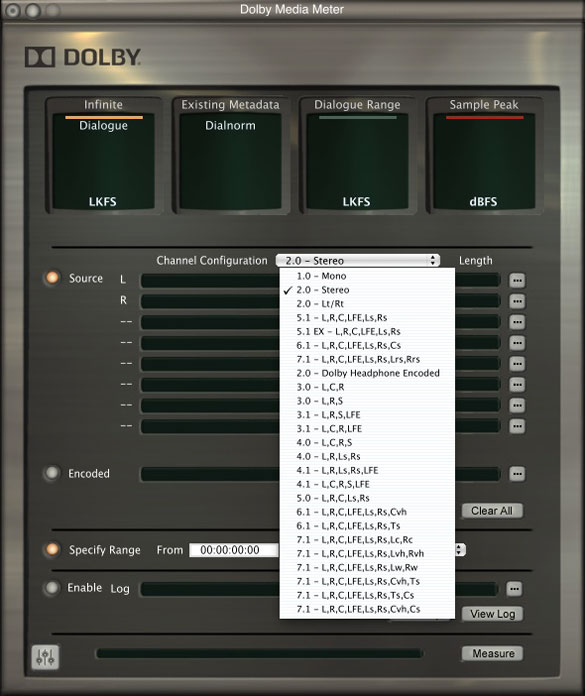Select 3.0 - L,R,S configuration
This screenshot has height=696, width=585.
coord(367,401)
